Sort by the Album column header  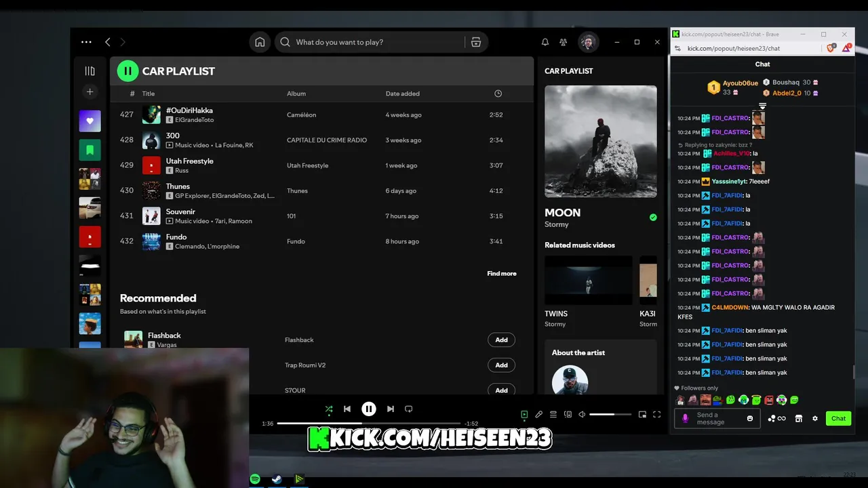pyautogui.click(x=296, y=94)
